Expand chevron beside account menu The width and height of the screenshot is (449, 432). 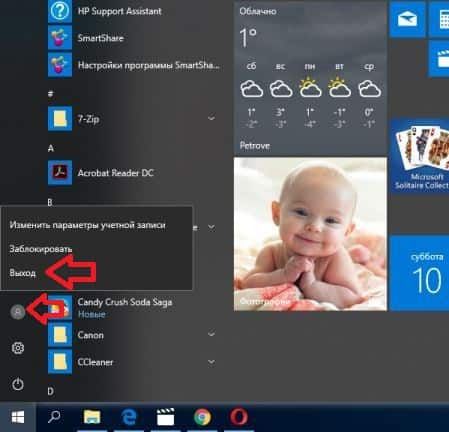pos(211,227)
